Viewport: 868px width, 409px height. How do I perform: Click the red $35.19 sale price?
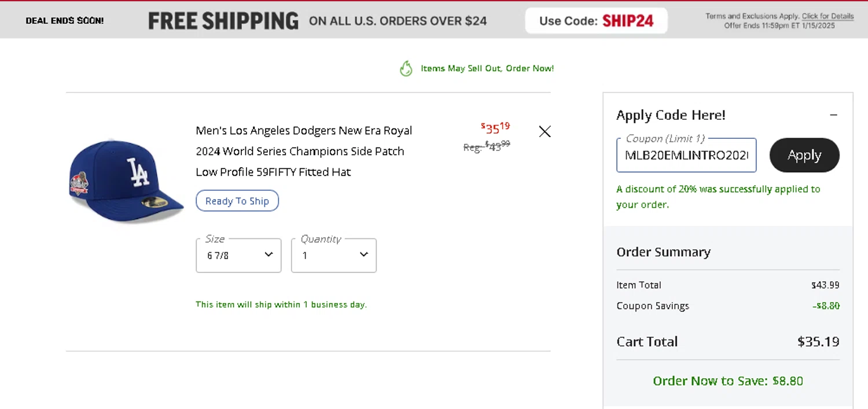tap(495, 128)
